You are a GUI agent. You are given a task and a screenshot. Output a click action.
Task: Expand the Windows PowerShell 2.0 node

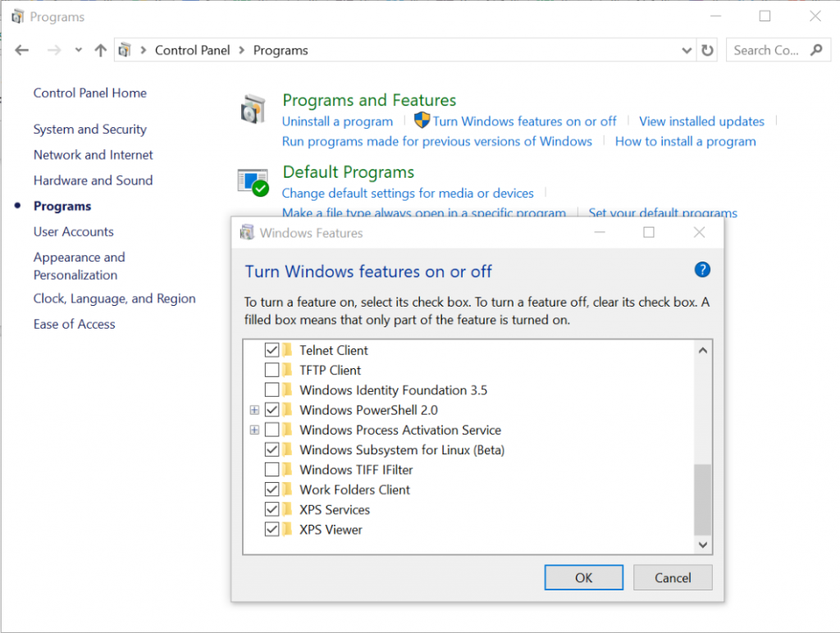click(254, 410)
